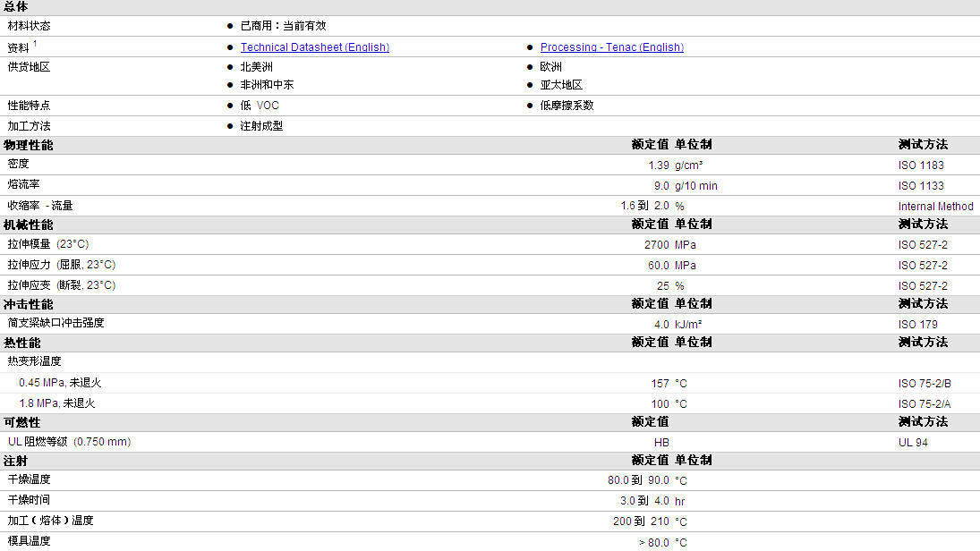Select the shrinkage value 1.6 到 2.0

point(644,206)
